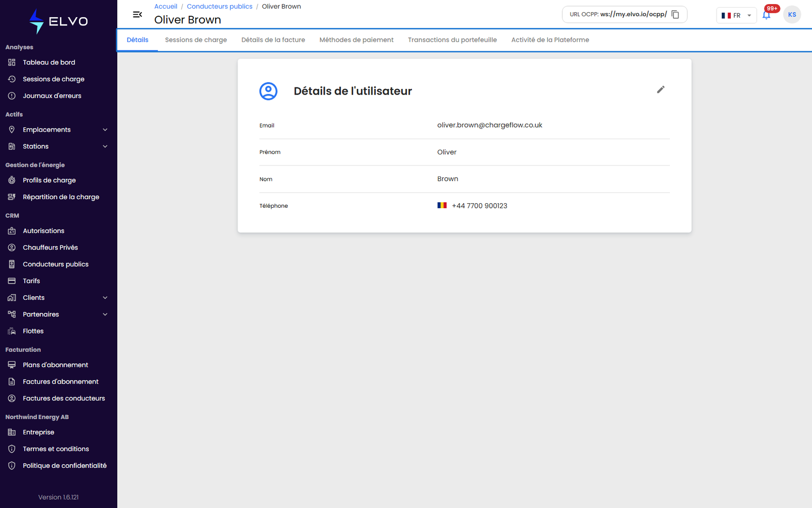This screenshot has height=508, width=812.
Task: Click the Flottes vehicle icon
Action: click(x=12, y=331)
